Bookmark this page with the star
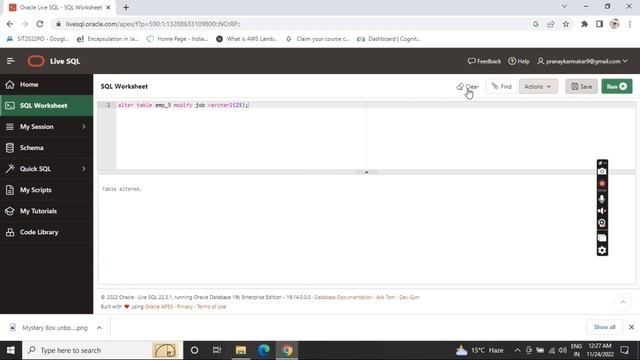This screenshot has width=640, height=360. tap(566, 24)
